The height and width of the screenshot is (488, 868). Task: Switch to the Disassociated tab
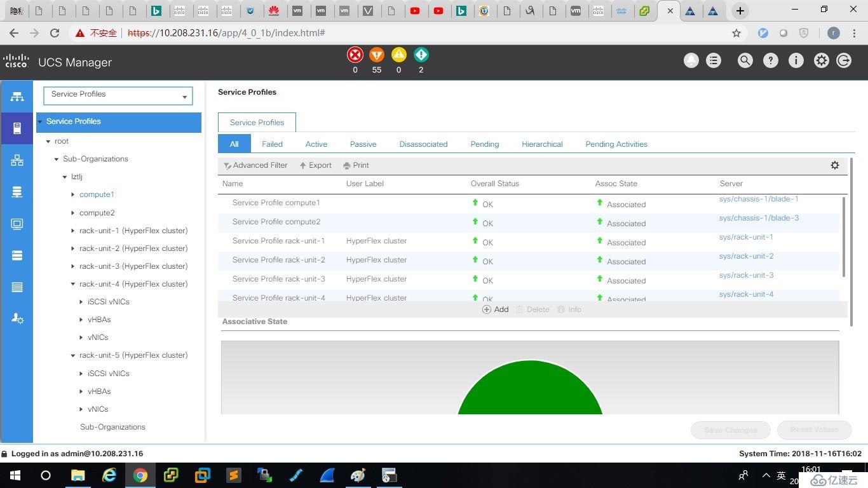(423, 144)
